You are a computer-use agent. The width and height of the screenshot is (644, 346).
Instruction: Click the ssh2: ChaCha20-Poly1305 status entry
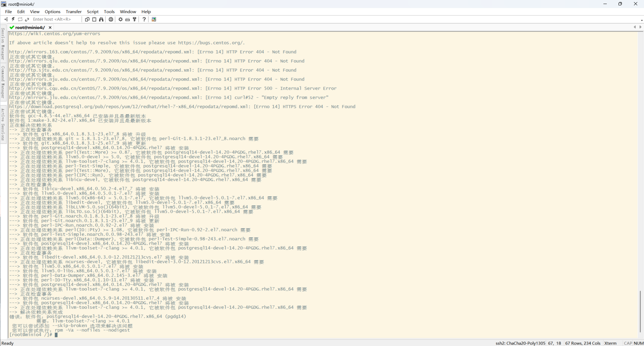click(x=520, y=343)
